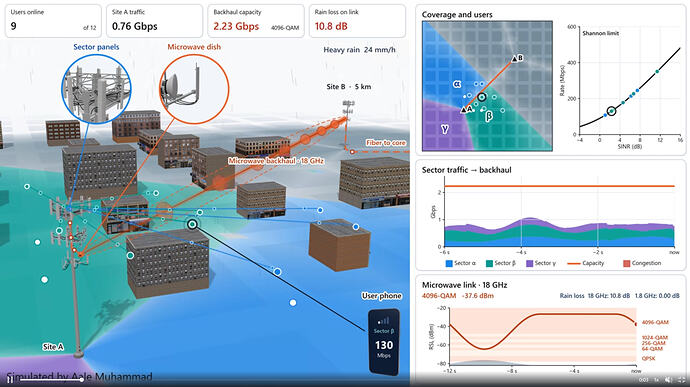690x387 pixels.
Task: Click the QPSK threshold label
Action: (x=648, y=358)
